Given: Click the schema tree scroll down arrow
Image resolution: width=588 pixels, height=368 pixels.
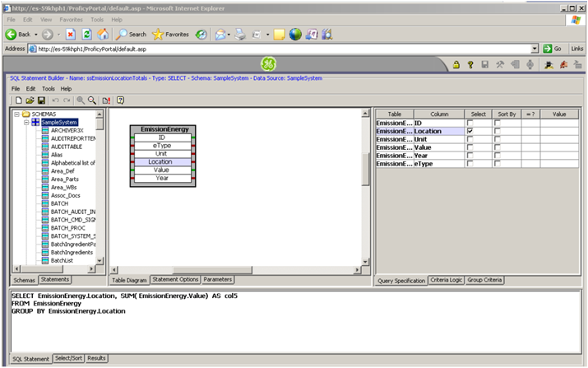Looking at the screenshot, I should point(100,261).
